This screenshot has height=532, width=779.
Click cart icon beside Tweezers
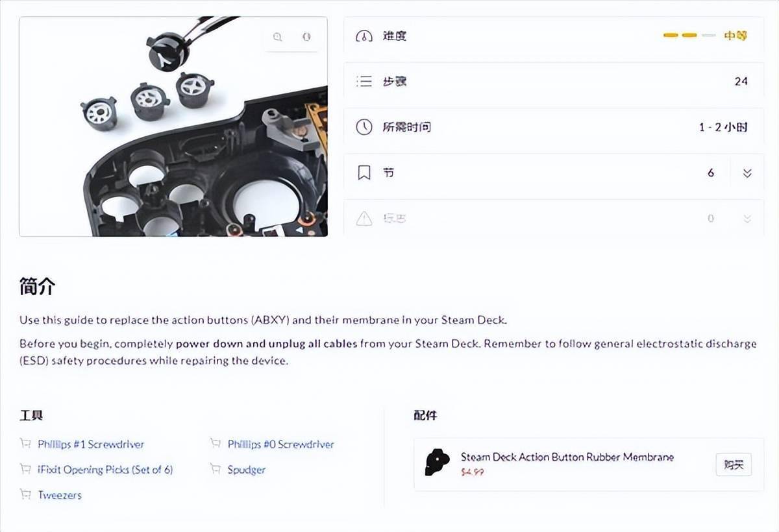tap(25, 494)
